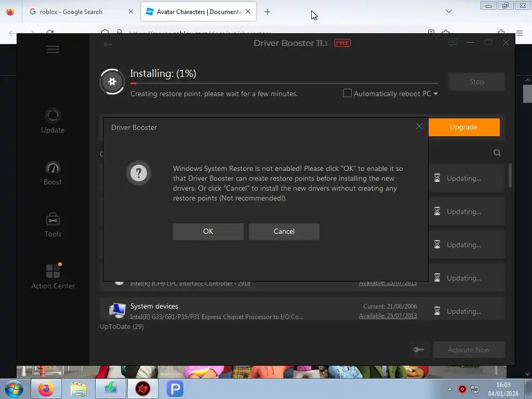Click the installing gear progress icon

point(112,82)
